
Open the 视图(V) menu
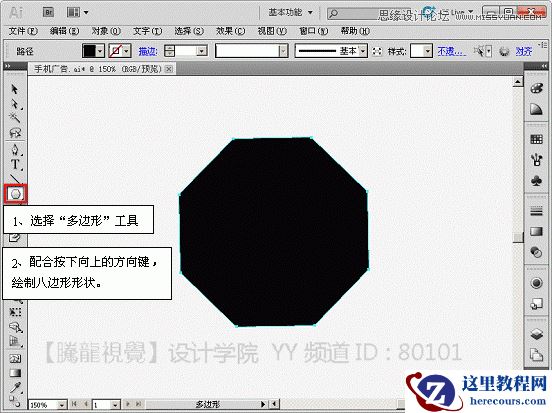tap(272, 31)
